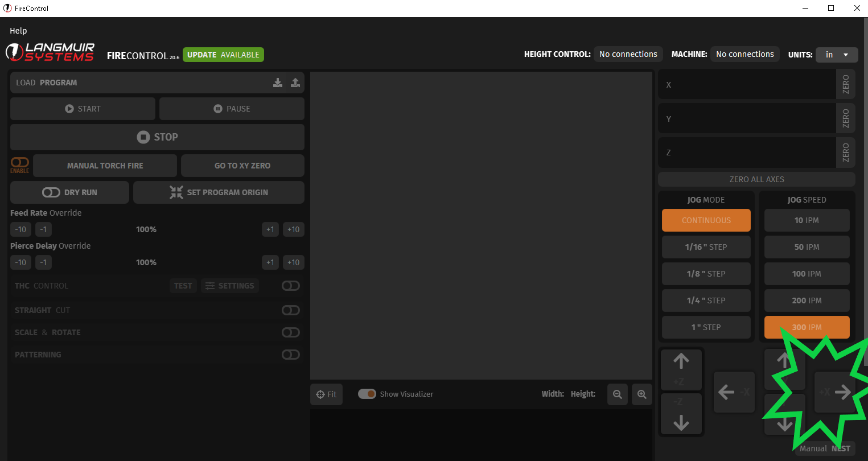Click the Update Available button
Image resolution: width=868 pixels, height=461 pixels.
(x=223, y=55)
